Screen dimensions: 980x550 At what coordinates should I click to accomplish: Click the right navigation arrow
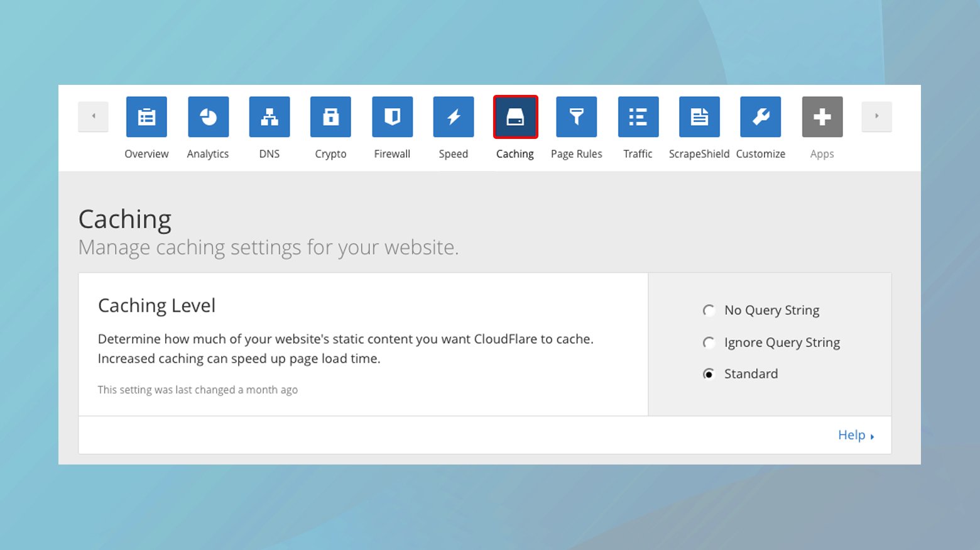point(876,116)
